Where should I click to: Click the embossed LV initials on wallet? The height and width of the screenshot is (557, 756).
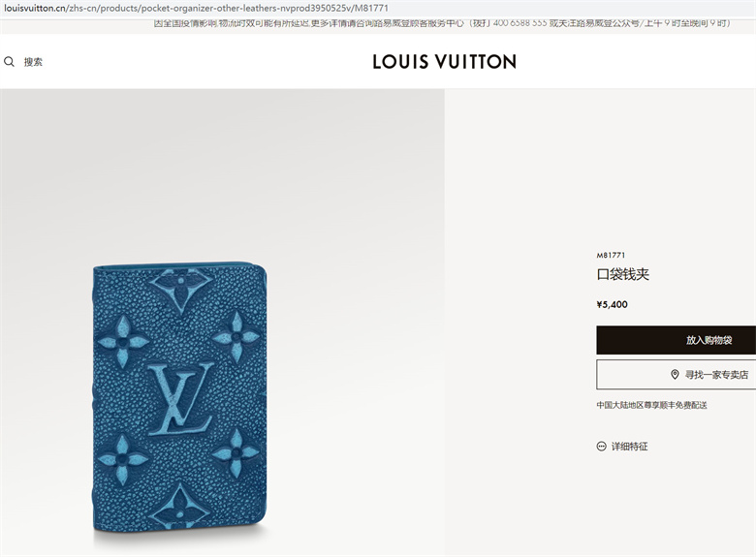(180, 399)
